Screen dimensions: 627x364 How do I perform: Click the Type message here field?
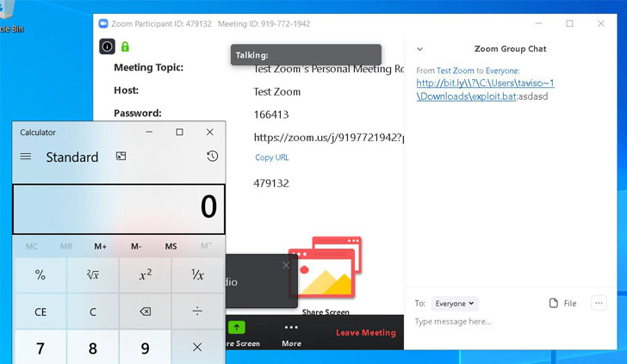(453, 322)
